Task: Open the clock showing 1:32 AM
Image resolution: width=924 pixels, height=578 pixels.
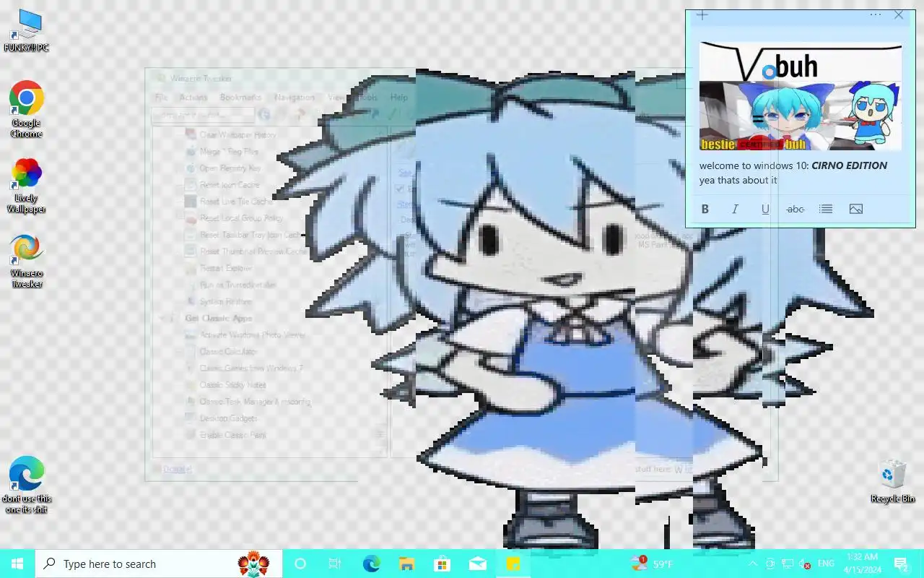Action: 862,564
